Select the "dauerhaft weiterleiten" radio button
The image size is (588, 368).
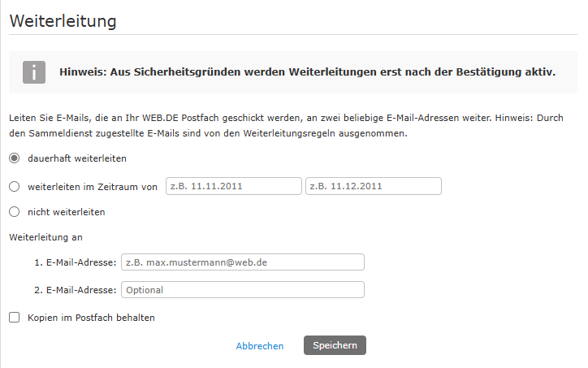pos(15,158)
